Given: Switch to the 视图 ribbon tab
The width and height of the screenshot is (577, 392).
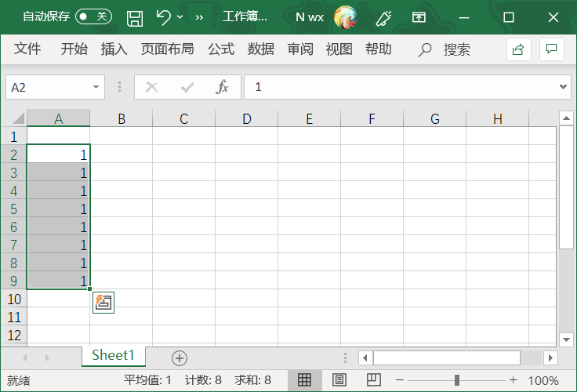Looking at the screenshot, I should [339, 49].
